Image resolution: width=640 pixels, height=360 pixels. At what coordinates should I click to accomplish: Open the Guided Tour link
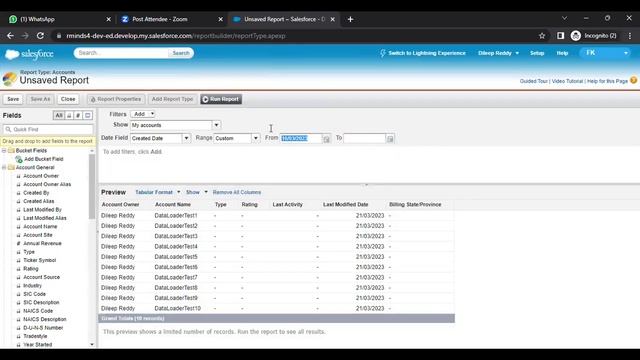[533, 81]
